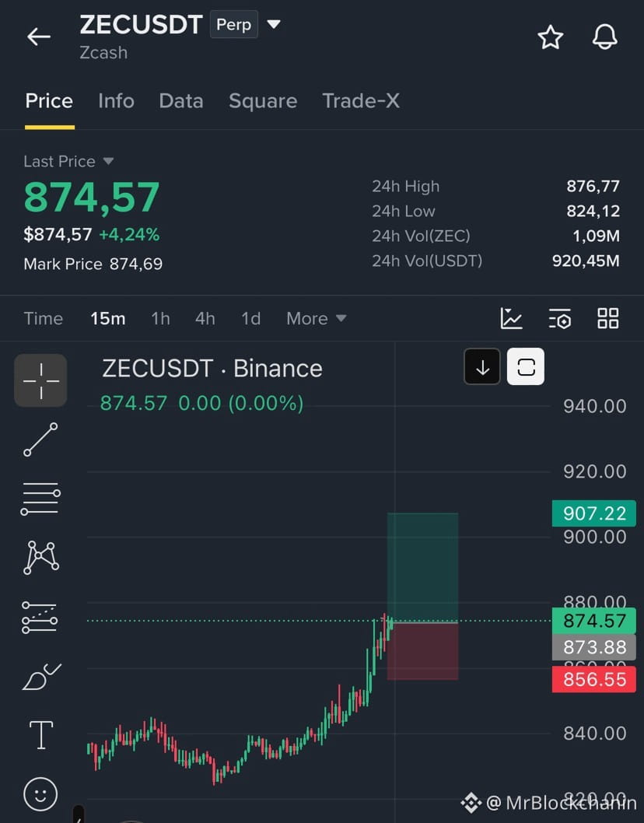Viewport: 644px width, 823px height.
Task: Click the +4,24% change text
Action: (129, 234)
